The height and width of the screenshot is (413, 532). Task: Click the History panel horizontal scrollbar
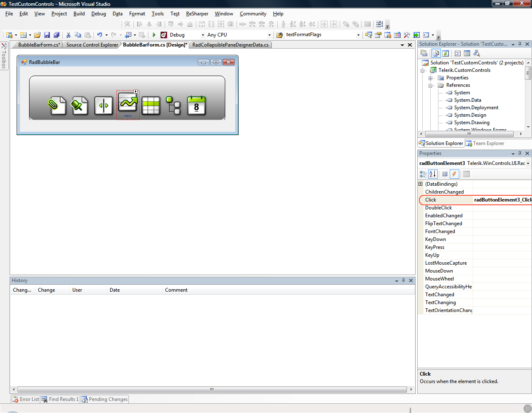tap(212, 389)
